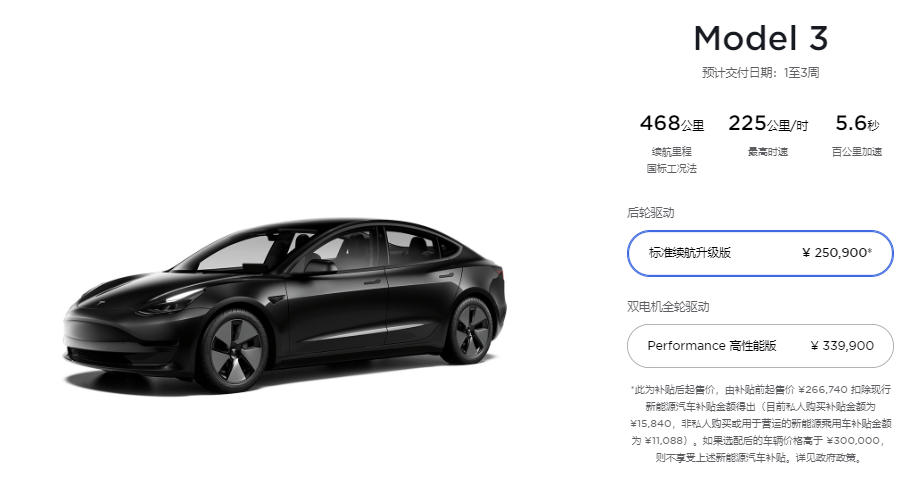922x480 pixels.
Task: Click the Model 3 title heading
Action: click(x=761, y=38)
